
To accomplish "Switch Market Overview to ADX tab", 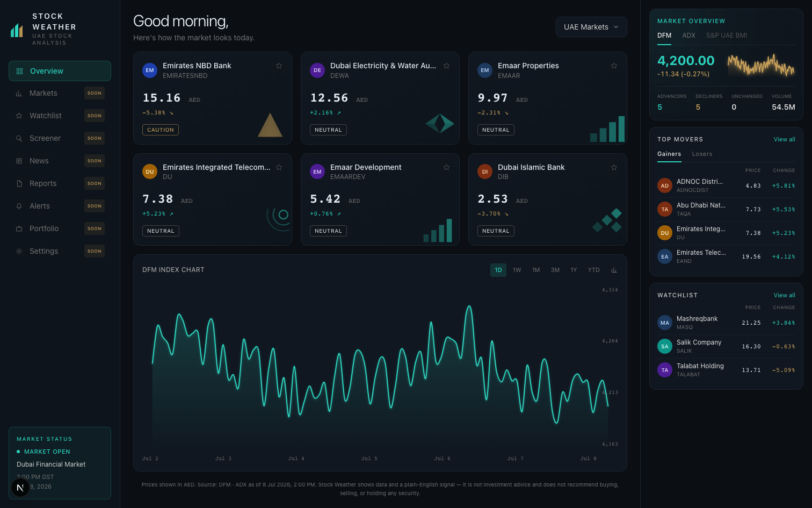I will pos(689,35).
